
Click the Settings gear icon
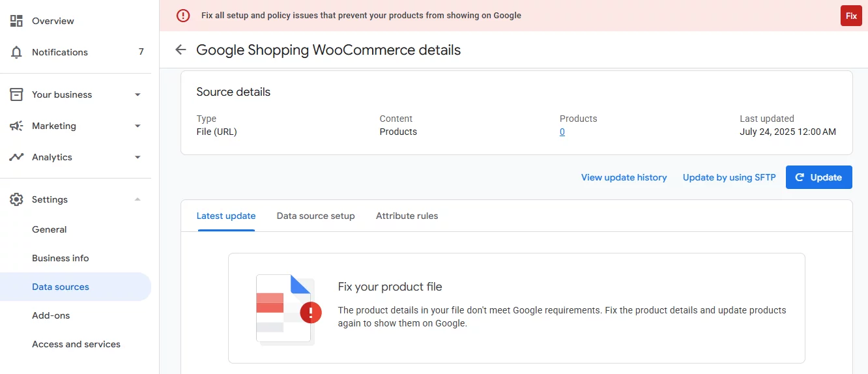tap(16, 199)
